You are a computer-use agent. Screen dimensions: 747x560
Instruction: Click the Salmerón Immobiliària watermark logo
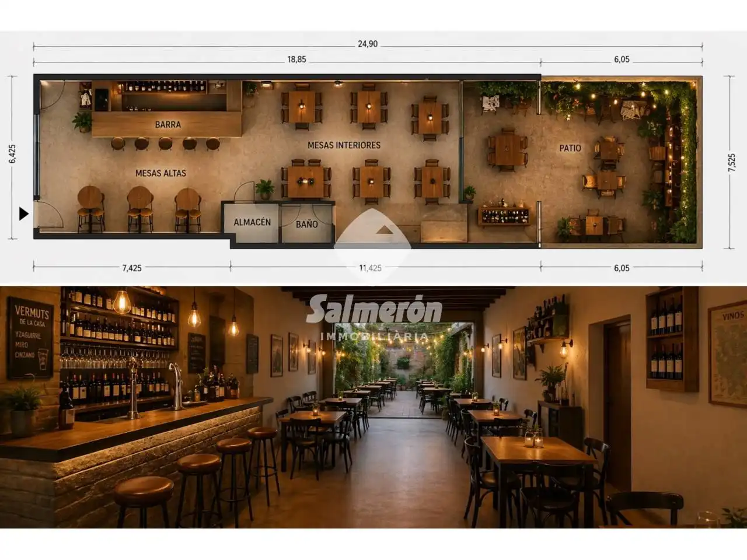point(374,318)
